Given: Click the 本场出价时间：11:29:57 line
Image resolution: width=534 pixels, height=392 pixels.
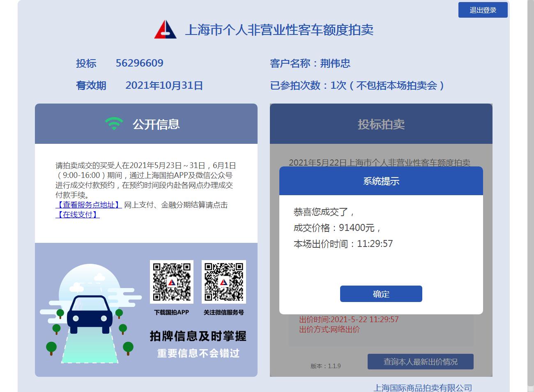Looking at the screenshot, I should (x=343, y=244).
